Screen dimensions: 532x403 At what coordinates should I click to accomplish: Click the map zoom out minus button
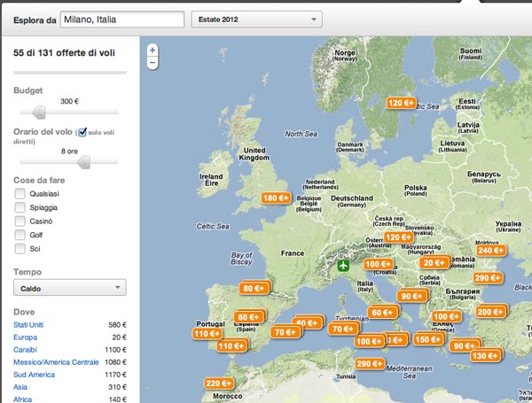153,63
